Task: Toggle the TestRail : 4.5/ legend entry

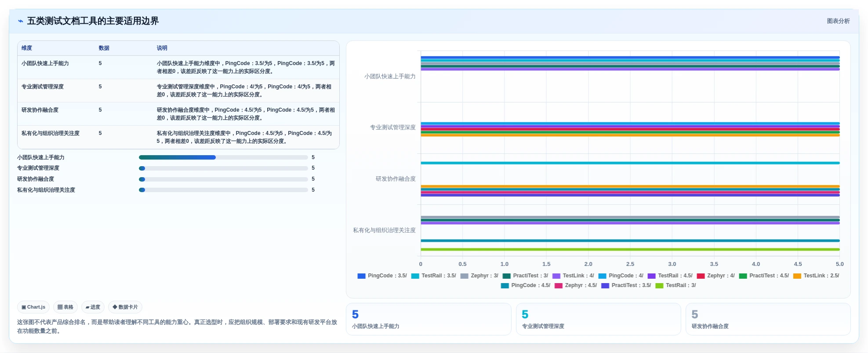Action: (x=670, y=276)
